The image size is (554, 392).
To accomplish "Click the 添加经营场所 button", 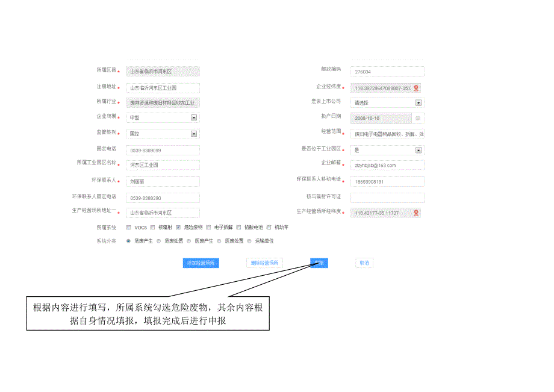I will (201, 263).
